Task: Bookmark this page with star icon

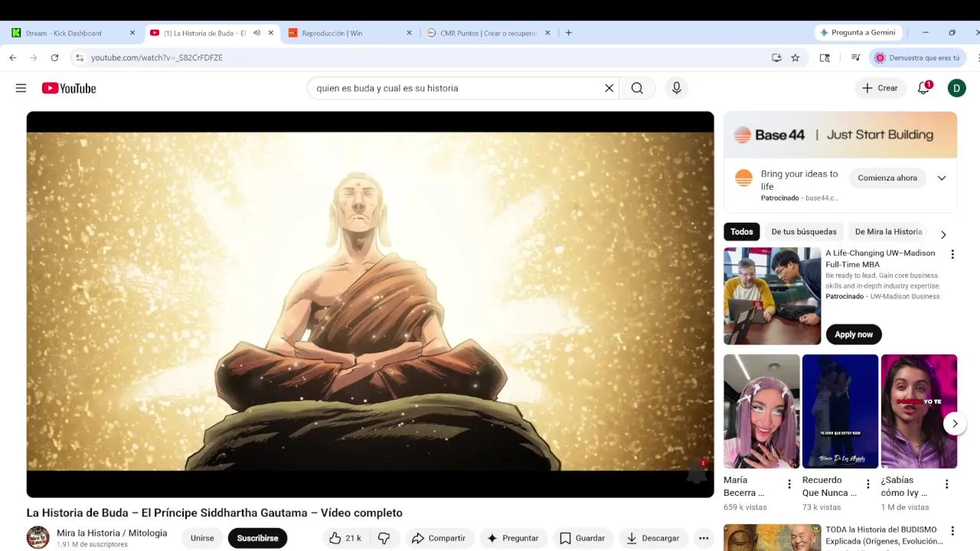Action: tap(795, 57)
